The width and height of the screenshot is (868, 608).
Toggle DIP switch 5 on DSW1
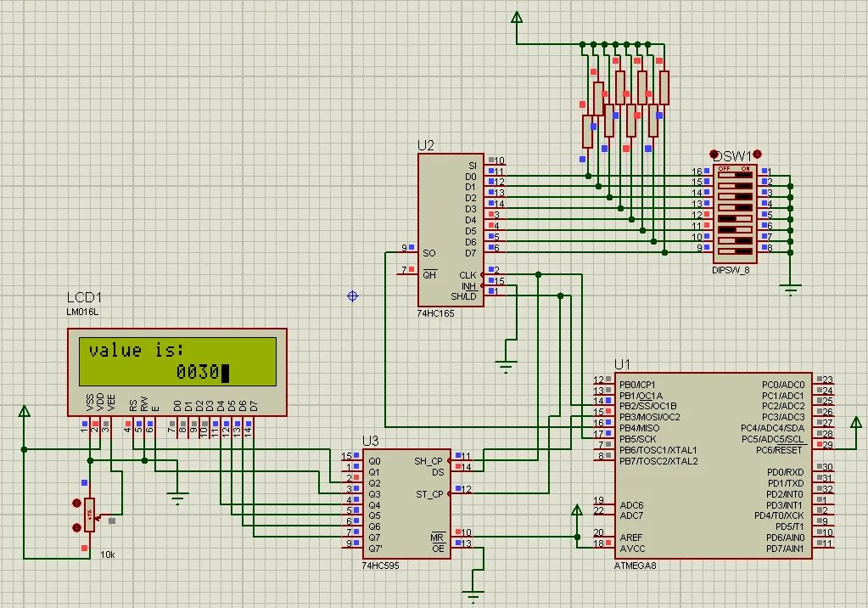735,218
